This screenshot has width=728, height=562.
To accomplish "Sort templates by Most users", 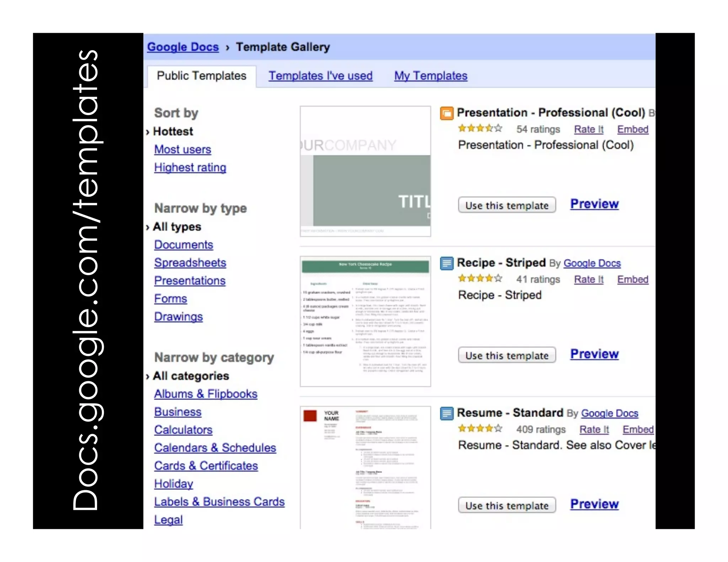I will [x=182, y=150].
